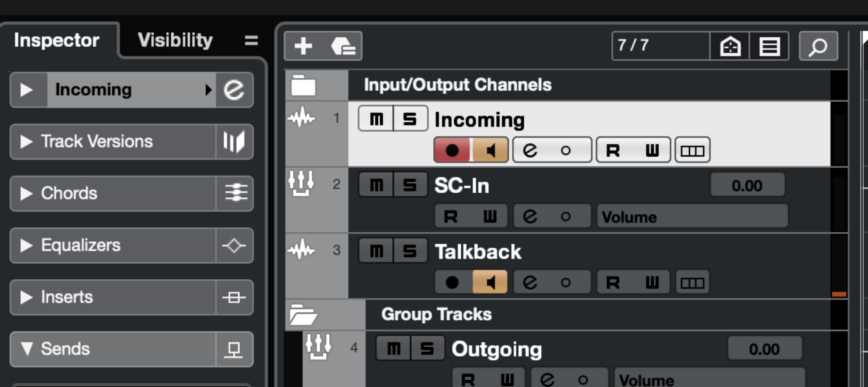Viewport: 868px width, 387px height.
Task: Enable Read automation on SC-In track
Action: 450,216
